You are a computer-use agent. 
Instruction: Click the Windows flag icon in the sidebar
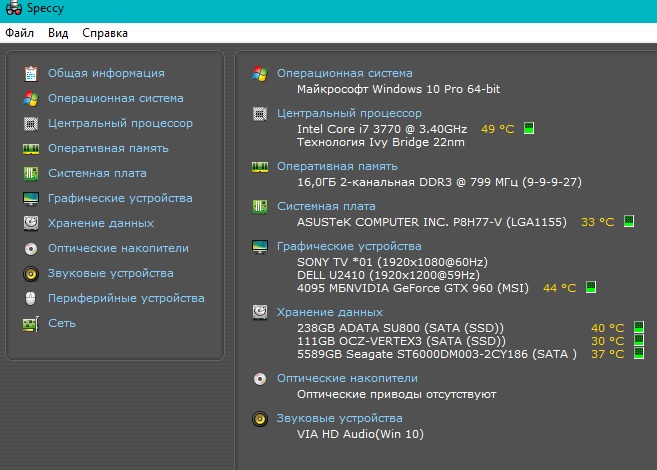[x=31, y=98]
